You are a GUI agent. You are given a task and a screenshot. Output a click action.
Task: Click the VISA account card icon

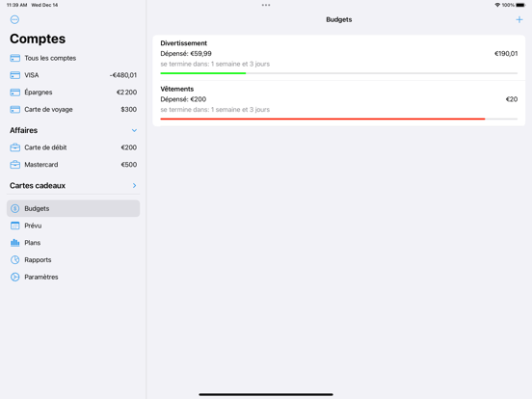point(14,75)
